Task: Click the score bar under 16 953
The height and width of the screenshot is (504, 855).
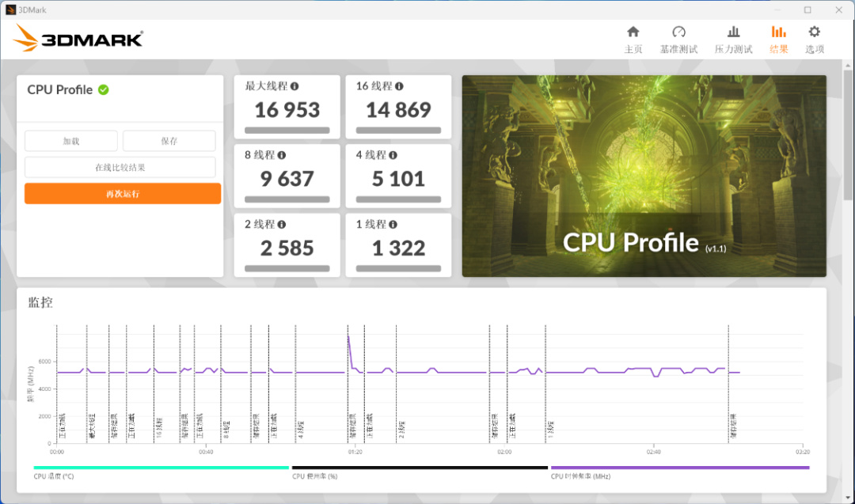Action: pyautogui.click(x=287, y=131)
